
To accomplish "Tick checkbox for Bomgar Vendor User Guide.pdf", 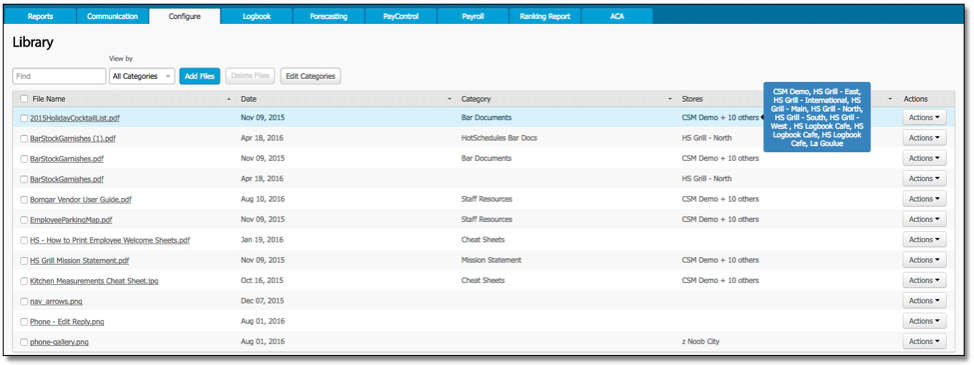I will click(x=24, y=200).
